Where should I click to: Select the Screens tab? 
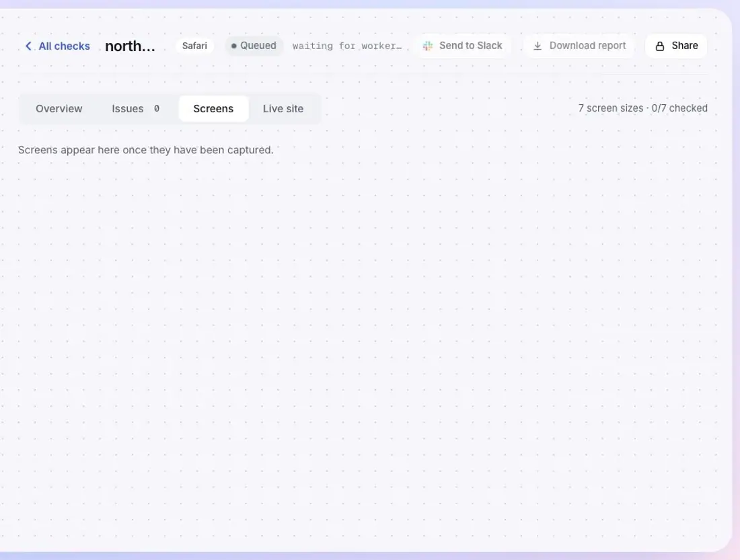[213, 108]
